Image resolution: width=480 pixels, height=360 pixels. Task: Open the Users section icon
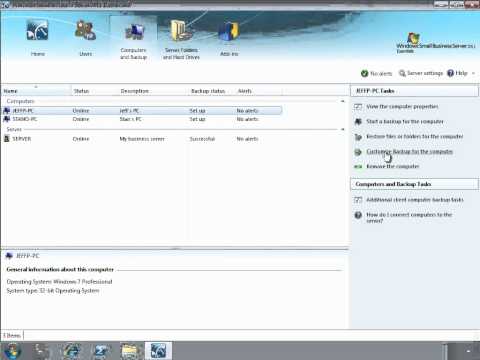[x=85, y=30]
